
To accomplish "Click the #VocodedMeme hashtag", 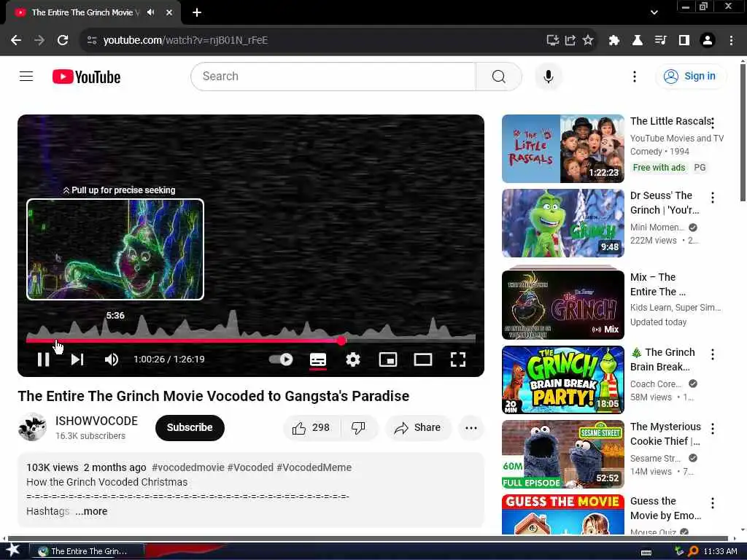I will (x=314, y=467).
